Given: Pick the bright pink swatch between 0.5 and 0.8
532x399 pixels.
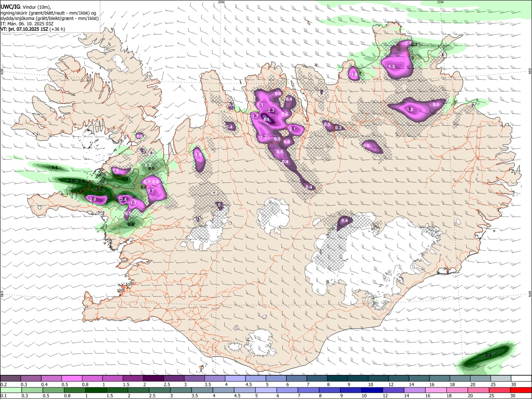Looking at the screenshot, I should (x=71, y=378).
